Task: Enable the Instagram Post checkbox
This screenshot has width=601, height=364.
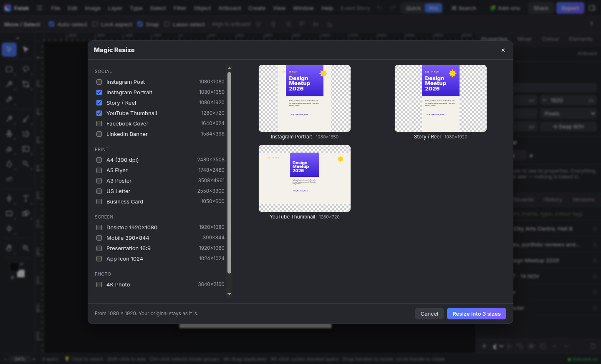Action: tap(99, 82)
